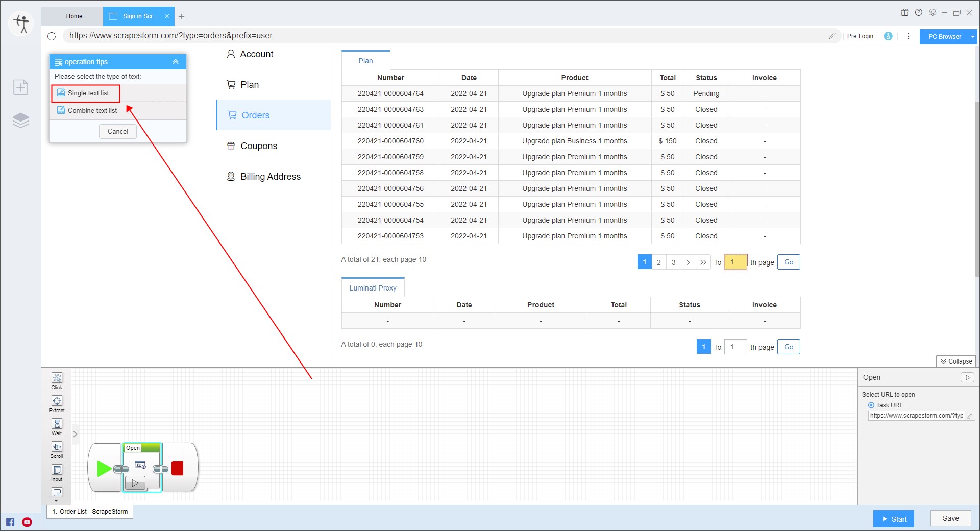Select the Click tool in flowchart palette

pyautogui.click(x=57, y=381)
